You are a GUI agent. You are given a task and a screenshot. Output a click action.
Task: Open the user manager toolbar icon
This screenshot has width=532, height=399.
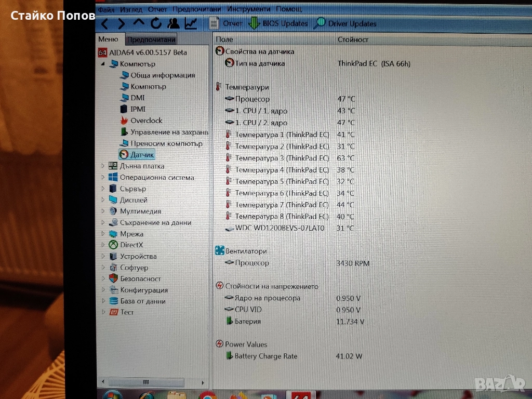(174, 23)
